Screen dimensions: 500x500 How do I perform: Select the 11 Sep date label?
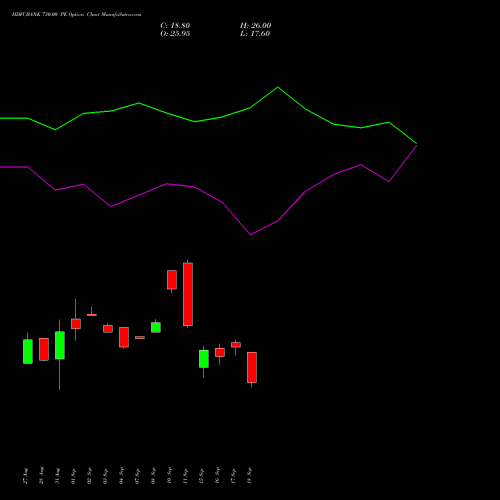186,476
